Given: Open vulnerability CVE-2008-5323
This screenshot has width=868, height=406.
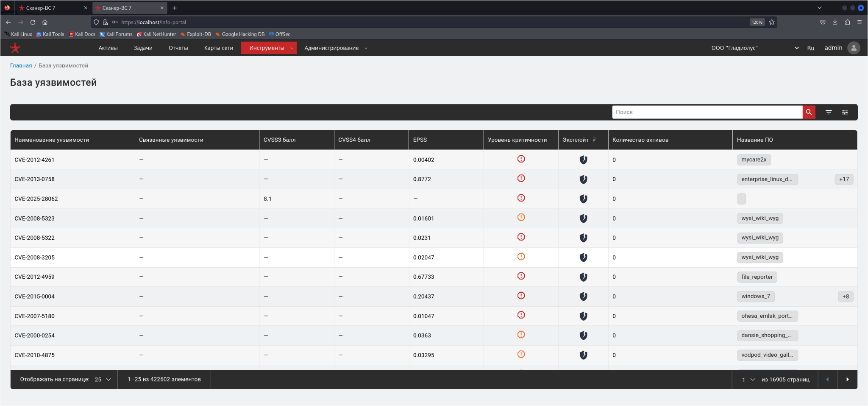Looking at the screenshot, I should coord(34,218).
